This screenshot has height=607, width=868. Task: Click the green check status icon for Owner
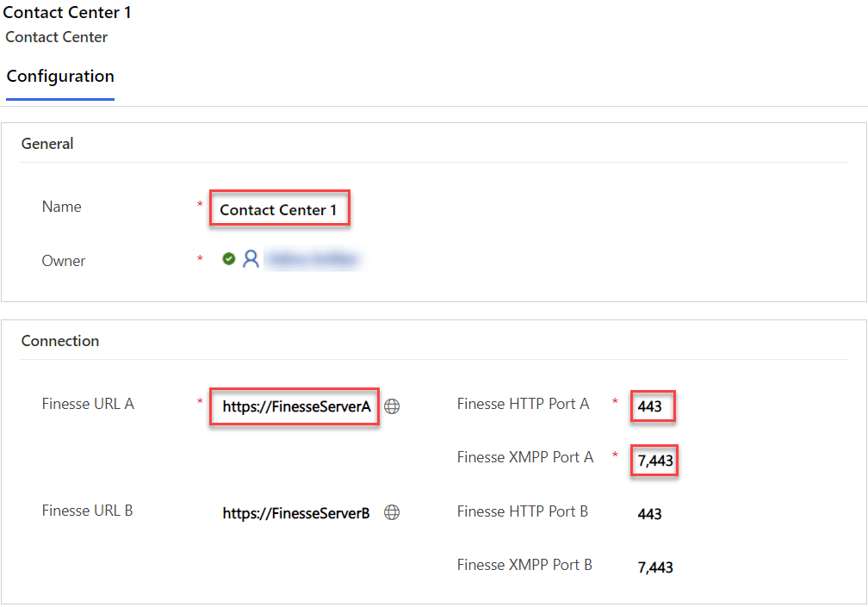[x=229, y=259]
